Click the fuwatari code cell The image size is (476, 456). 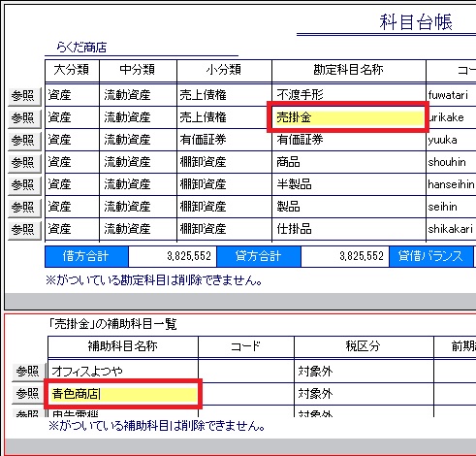[452, 95]
